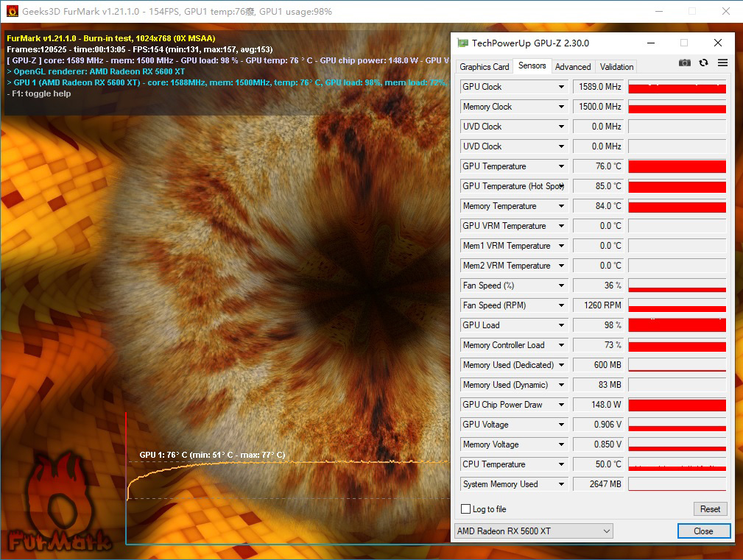This screenshot has height=560, width=743.
Task: Click the Close button in GPU-Z
Action: point(703,531)
